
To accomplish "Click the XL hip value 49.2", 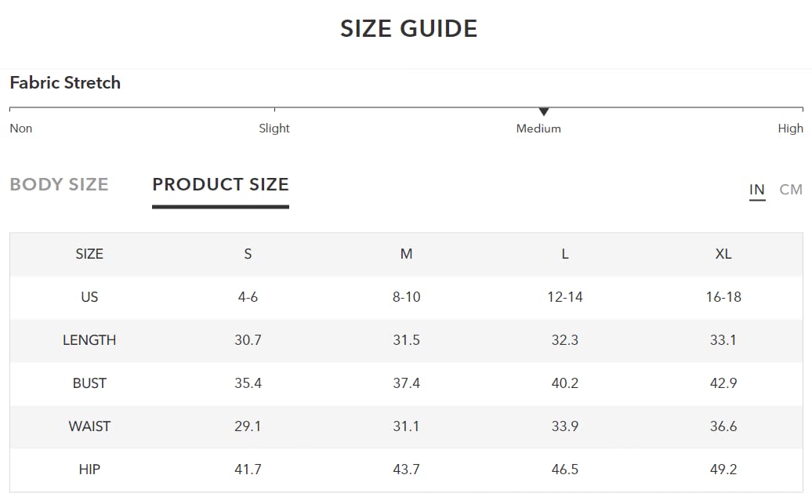I will click(723, 470).
